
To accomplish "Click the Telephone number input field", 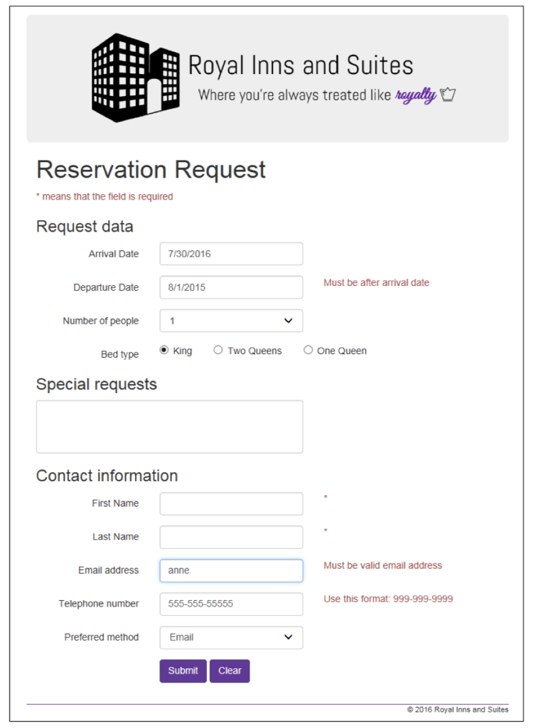I will pyautogui.click(x=230, y=604).
